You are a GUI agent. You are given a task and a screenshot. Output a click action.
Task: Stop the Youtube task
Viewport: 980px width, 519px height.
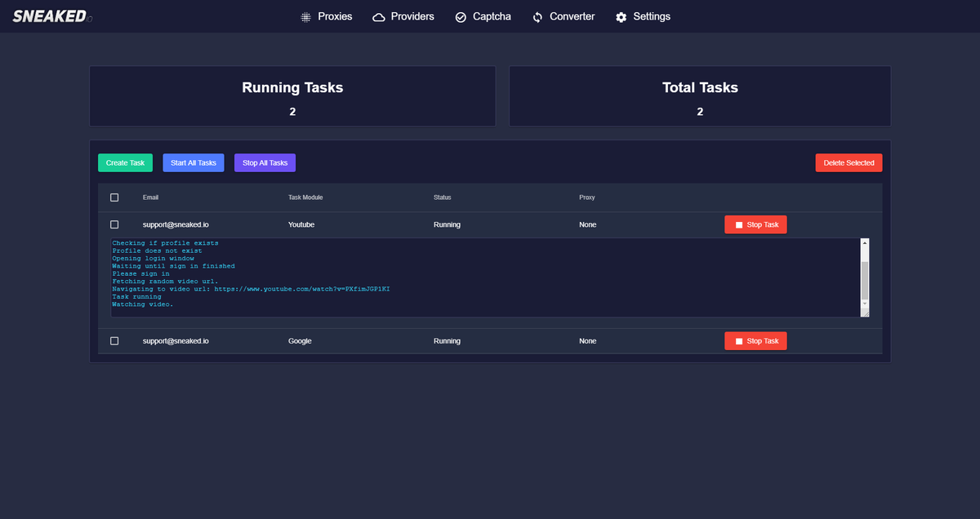point(755,224)
